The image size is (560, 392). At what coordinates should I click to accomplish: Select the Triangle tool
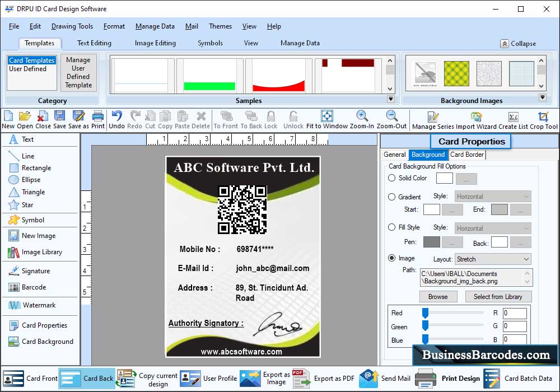pos(27,192)
